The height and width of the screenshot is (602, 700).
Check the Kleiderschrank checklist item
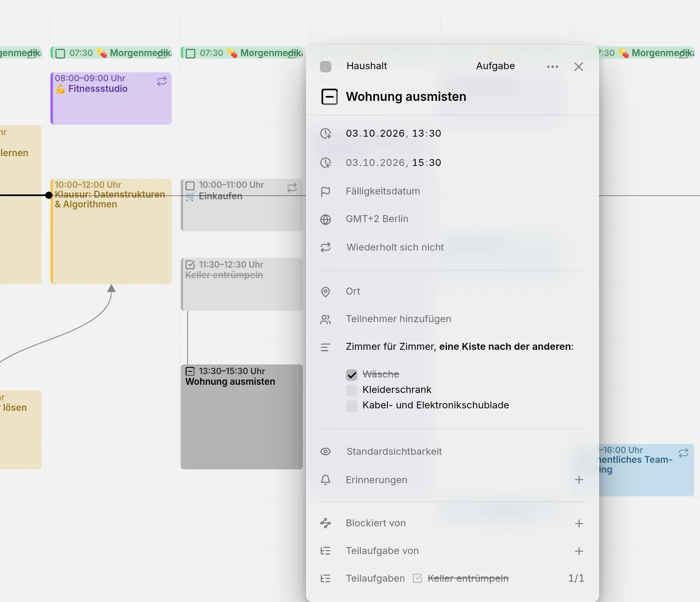point(352,390)
